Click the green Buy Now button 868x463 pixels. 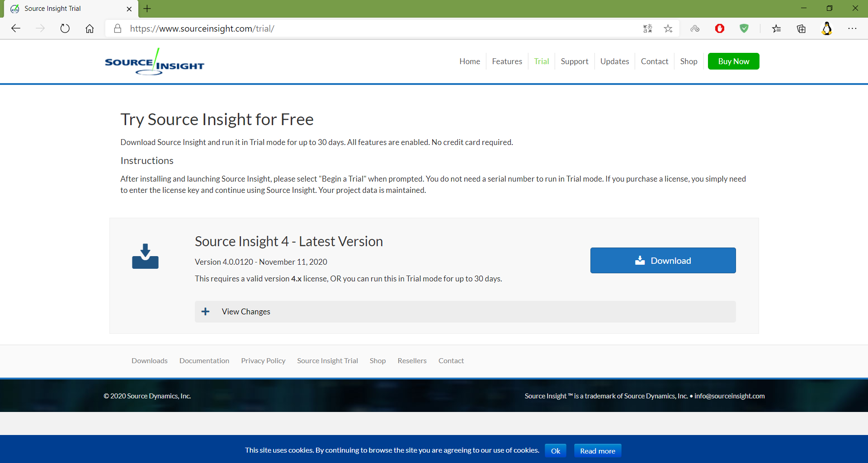coord(733,61)
